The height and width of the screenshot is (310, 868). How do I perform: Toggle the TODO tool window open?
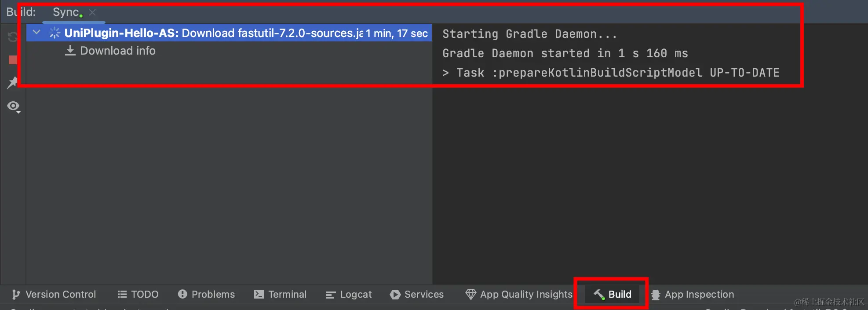pos(138,294)
